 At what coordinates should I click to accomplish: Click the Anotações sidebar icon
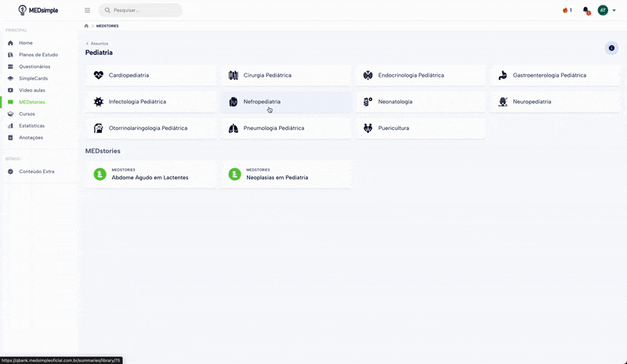10,138
